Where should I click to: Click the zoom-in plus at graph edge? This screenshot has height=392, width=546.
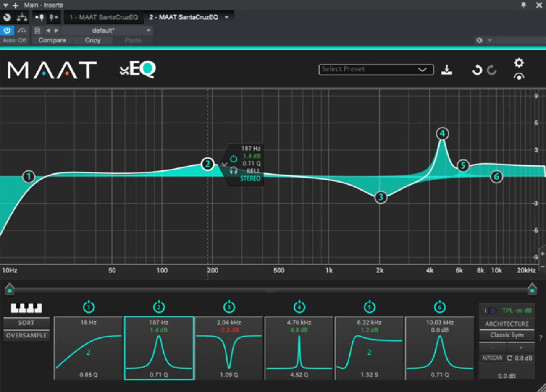542,254
